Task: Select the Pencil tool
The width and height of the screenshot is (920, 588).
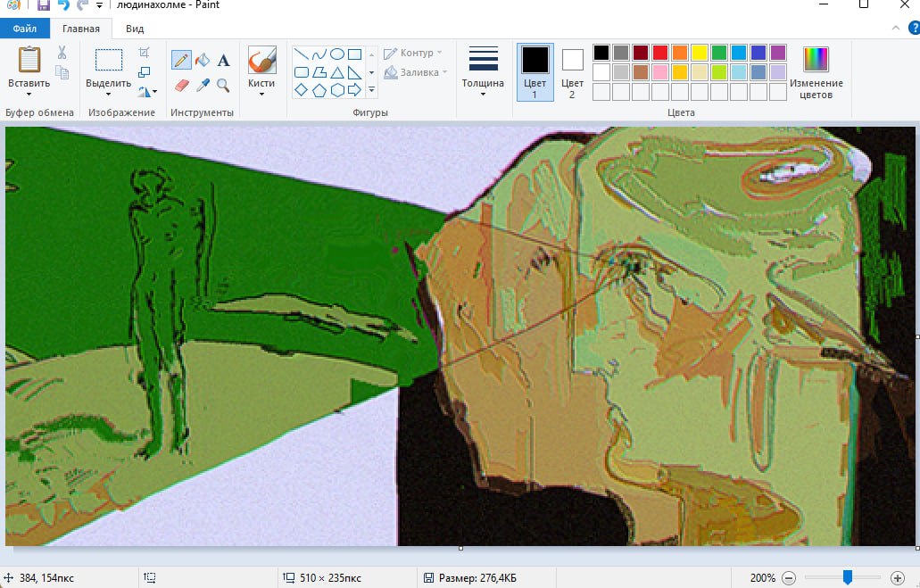Action: pos(181,60)
